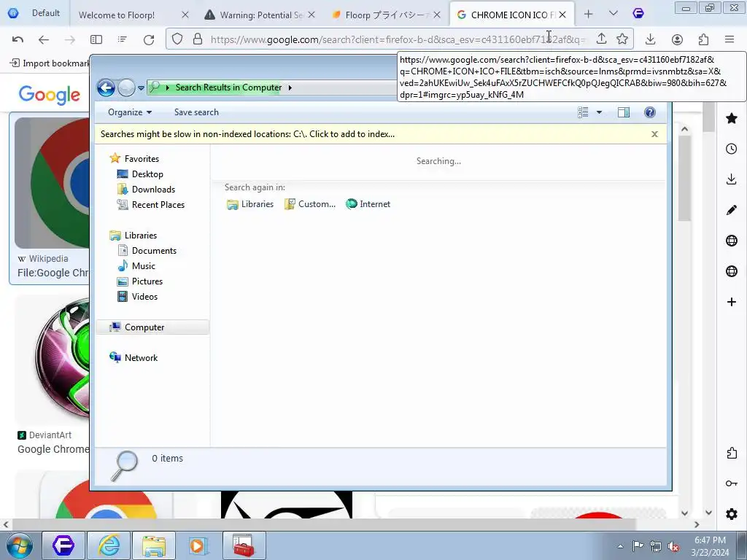Image resolution: width=747 pixels, height=560 pixels.
Task: Open the shield tracking protection icon
Action: coord(177,39)
